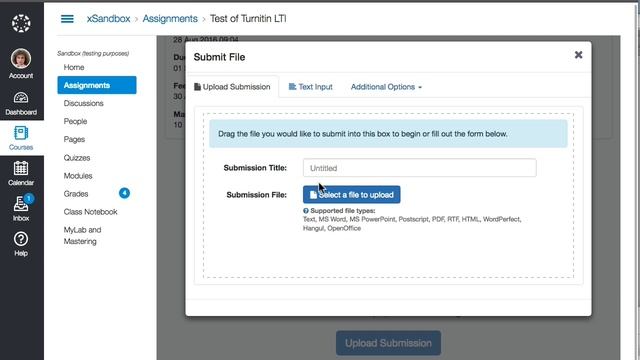Click the Supported file types help icon

tap(306, 211)
